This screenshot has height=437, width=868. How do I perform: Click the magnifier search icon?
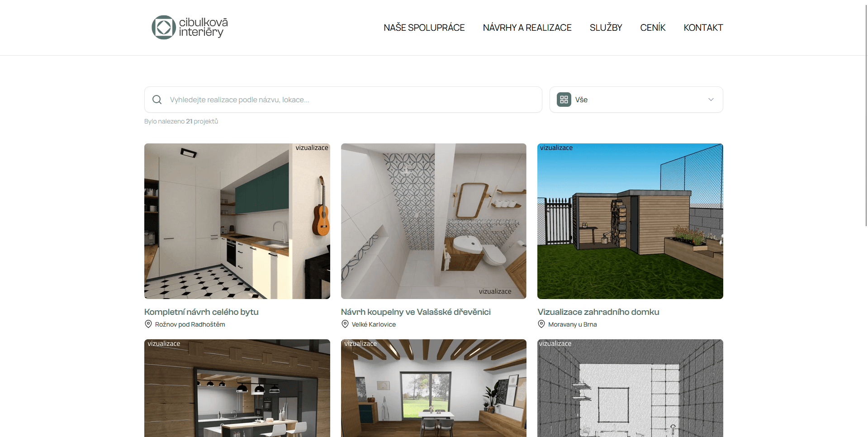pyautogui.click(x=157, y=100)
